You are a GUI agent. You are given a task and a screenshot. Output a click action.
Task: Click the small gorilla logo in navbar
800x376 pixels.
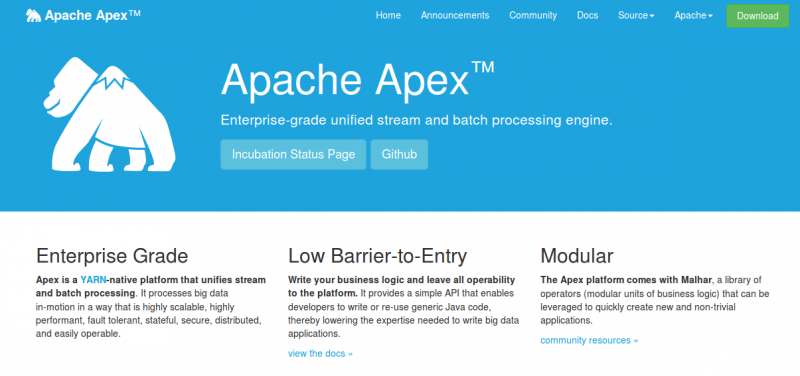click(x=34, y=16)
